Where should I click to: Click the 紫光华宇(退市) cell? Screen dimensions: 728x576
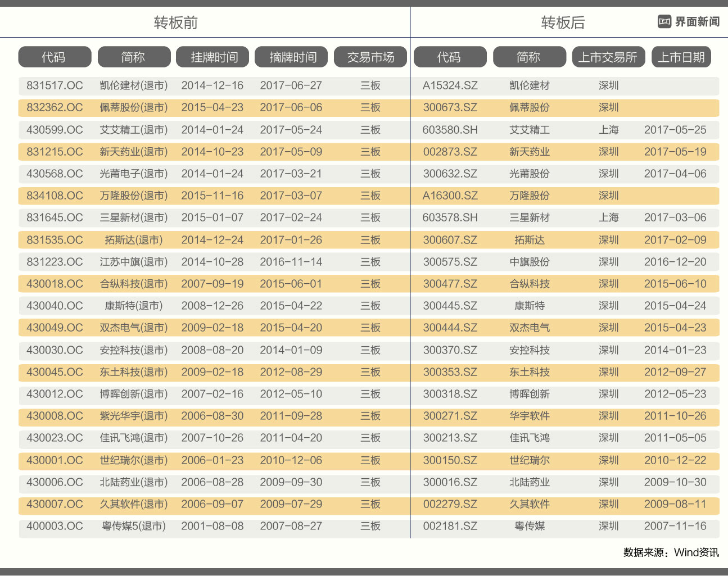pos(134,416)
